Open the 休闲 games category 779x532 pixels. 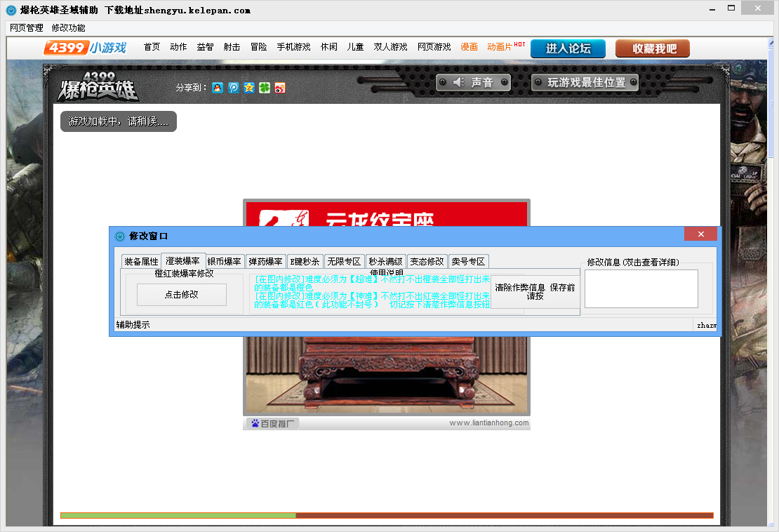coord(329,47)
